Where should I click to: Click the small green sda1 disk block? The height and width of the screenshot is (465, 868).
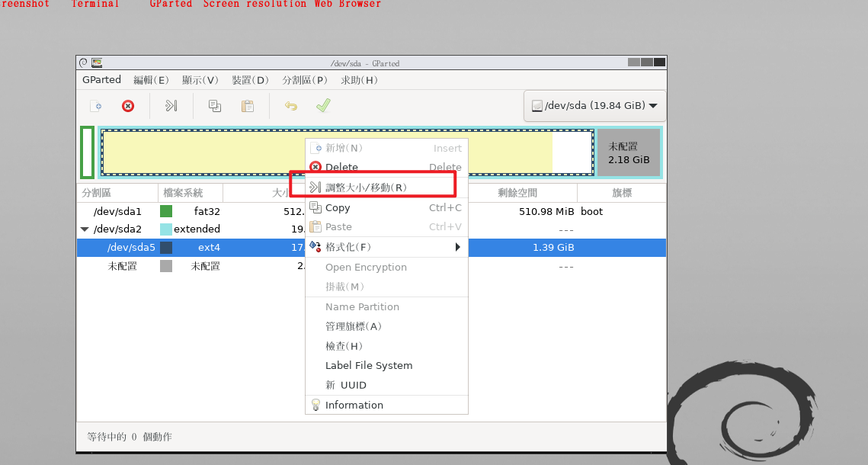click(87, 152)
